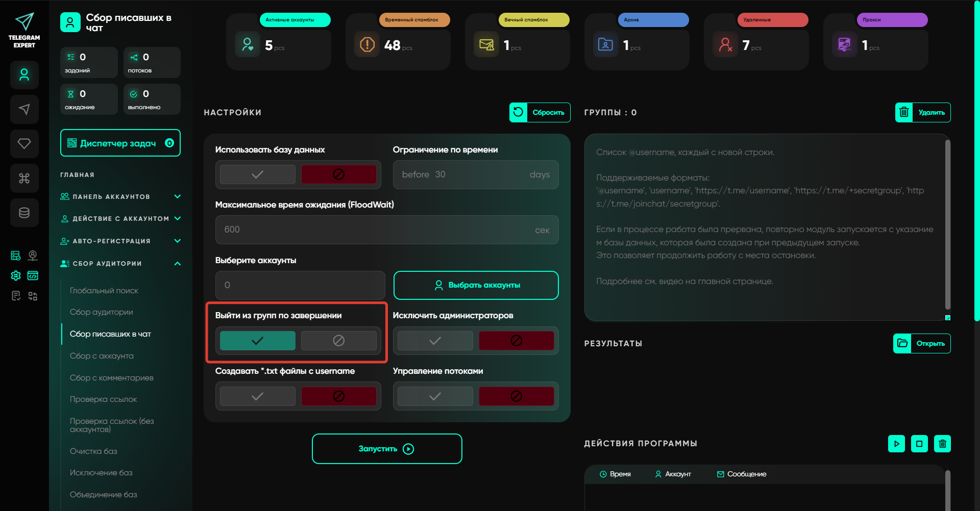Open 'Глобальный поиск' menu item
The height and width of the screenshot is (511, 980).
(104, 291)
